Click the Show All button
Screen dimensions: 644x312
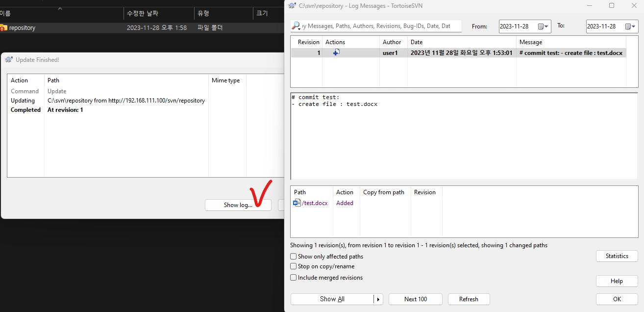(x=332, y=299)
